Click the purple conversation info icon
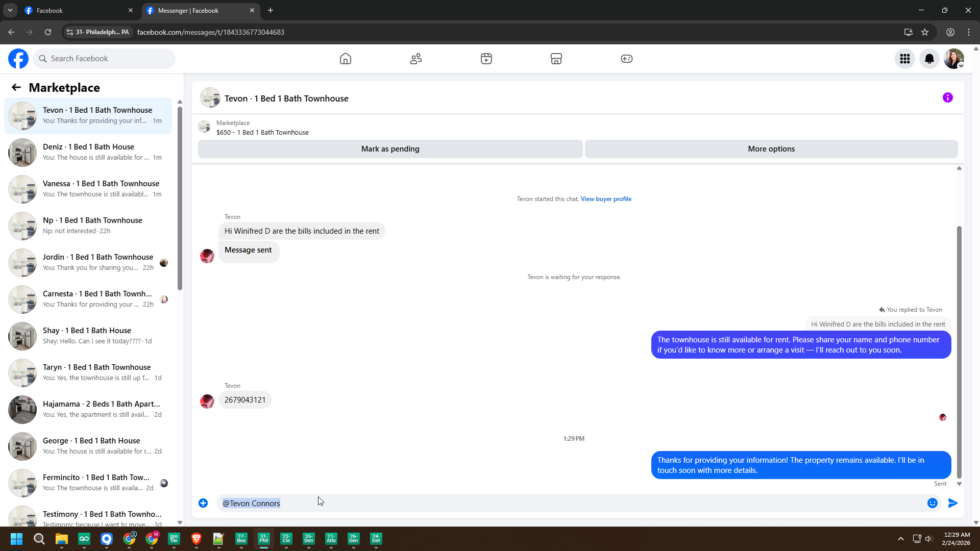 (948, 97)
